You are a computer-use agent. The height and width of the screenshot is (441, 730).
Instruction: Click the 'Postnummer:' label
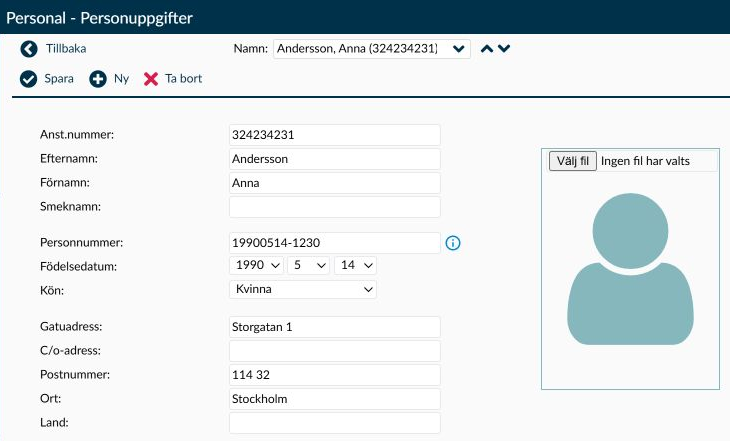[75, 374]
